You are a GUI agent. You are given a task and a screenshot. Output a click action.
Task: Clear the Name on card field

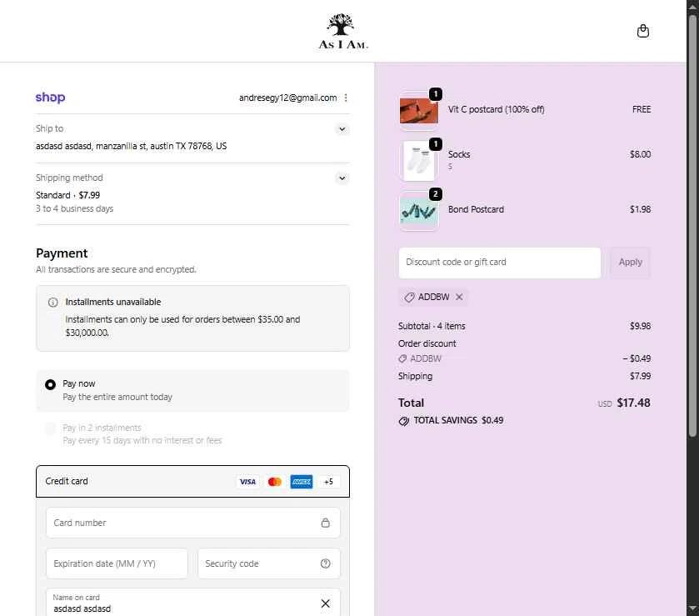(x=326, y=603)
